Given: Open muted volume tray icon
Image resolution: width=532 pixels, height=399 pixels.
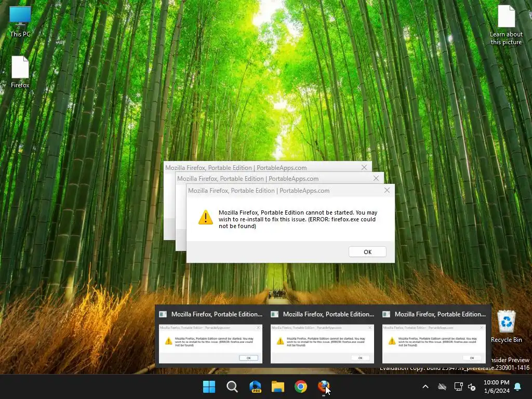Looking at the screenshot, I should (472, 387).
